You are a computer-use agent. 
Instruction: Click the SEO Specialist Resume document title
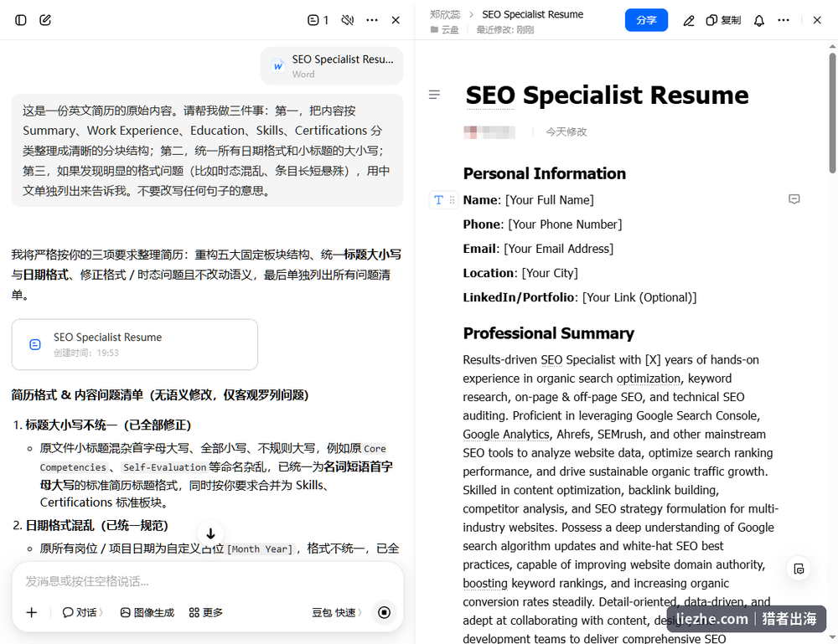tap(607, 95)
